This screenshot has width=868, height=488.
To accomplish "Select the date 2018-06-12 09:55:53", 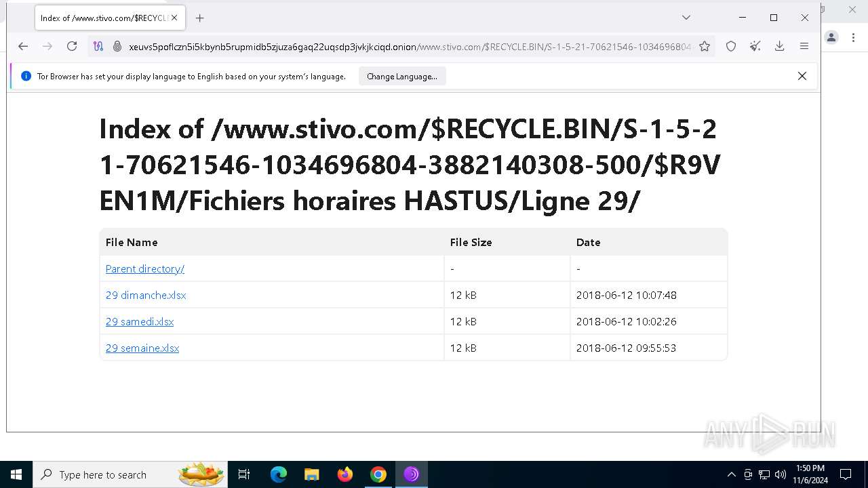I will point(627,348).
